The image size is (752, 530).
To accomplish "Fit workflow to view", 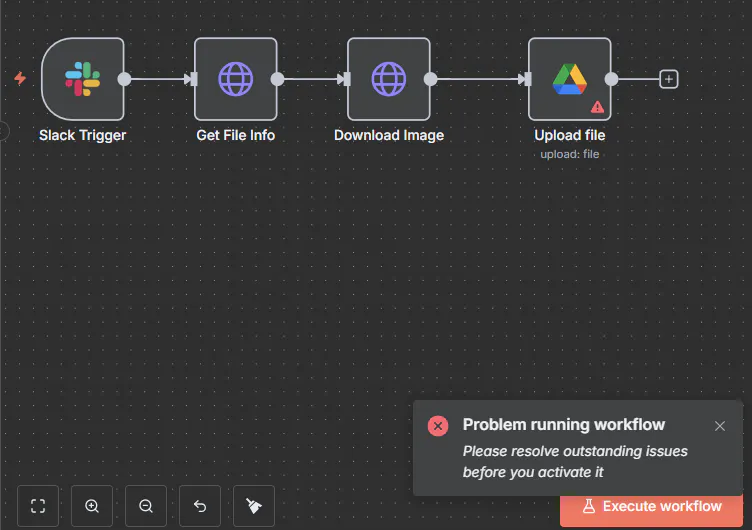I will (x=38, y=506).
